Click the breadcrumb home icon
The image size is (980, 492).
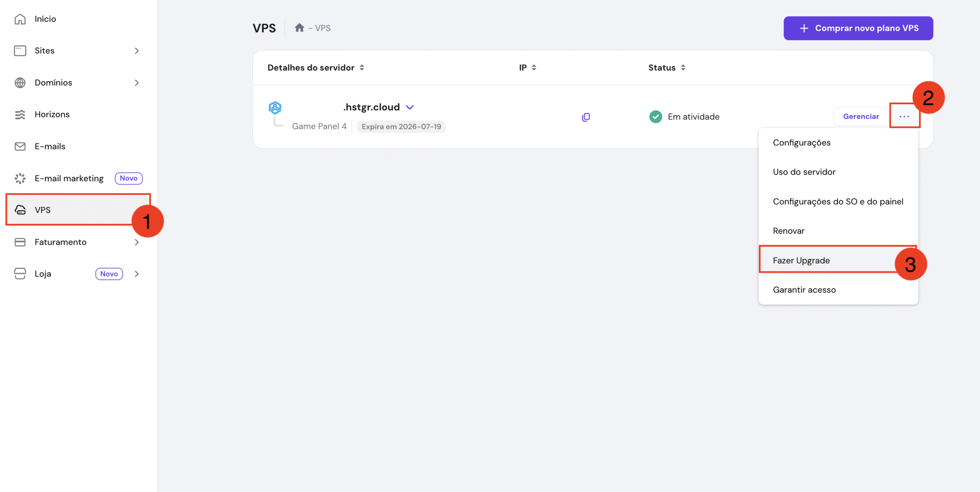pos(299,28)
